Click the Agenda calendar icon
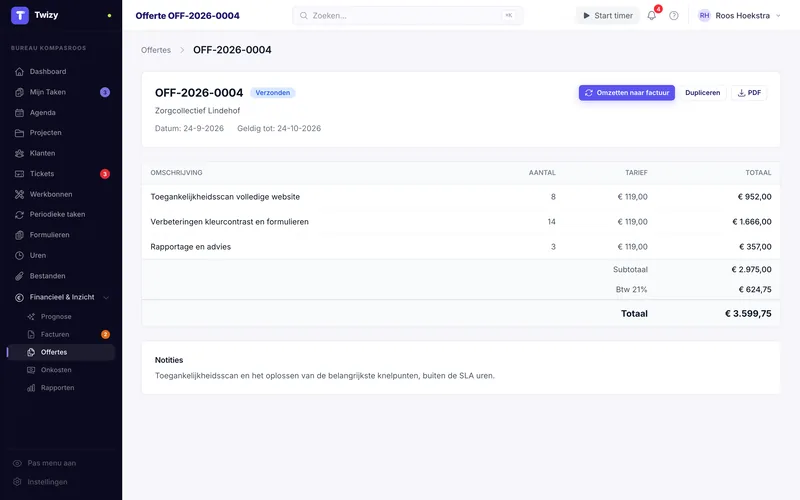800x500 pixels. tap(19, 113)
